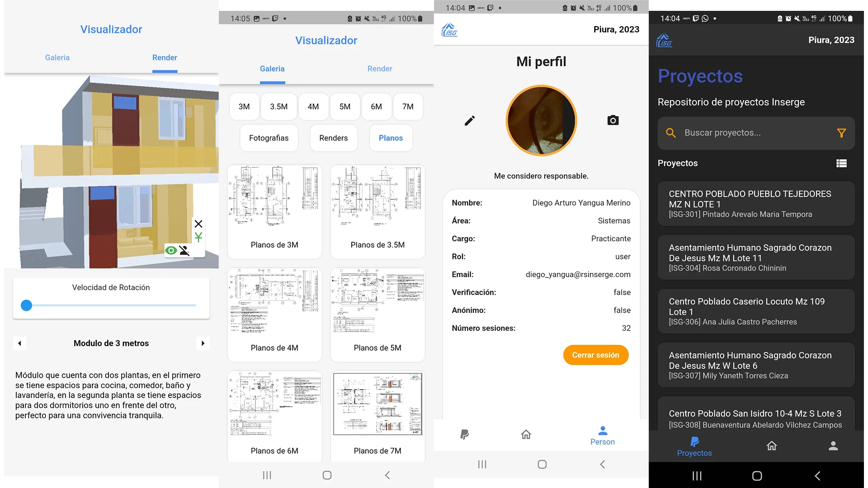Switch to the Galeria tab in render view
This screenshot has height=488, width=868.
click(57, 58)
